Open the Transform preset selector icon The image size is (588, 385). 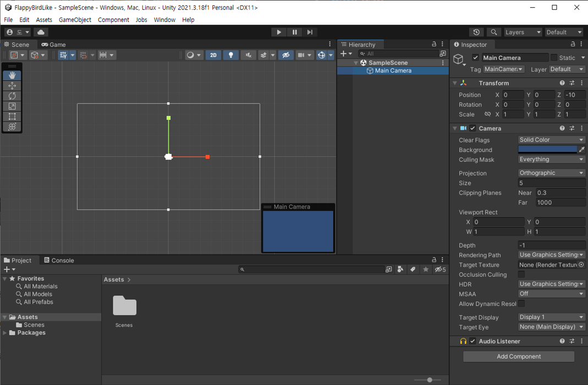click(x=572, y=83)
